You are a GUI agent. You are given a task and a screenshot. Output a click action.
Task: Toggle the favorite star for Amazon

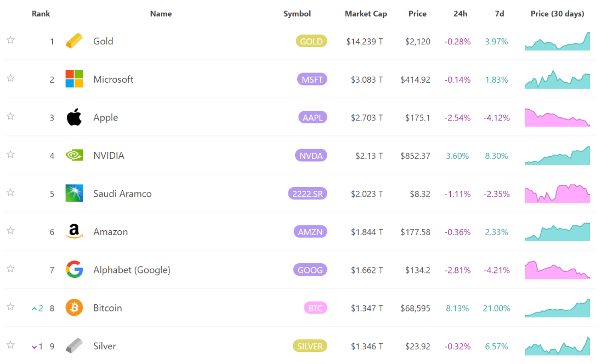tap(11, 231)
